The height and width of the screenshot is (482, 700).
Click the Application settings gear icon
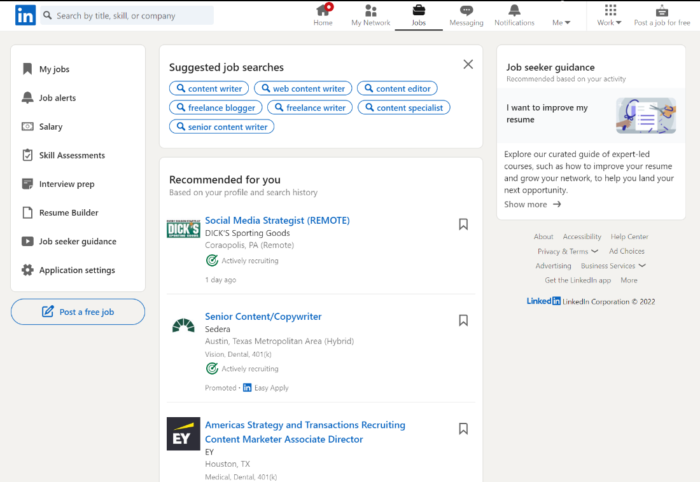[x=27, y=270]
